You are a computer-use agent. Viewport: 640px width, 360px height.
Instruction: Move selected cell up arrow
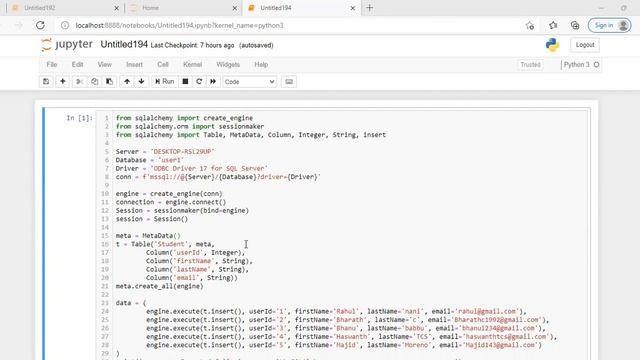click(x=127, y=82)
